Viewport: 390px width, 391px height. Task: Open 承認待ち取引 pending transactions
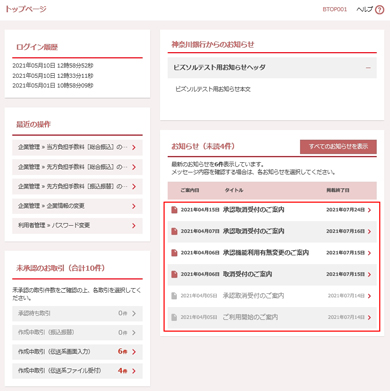pos(77,313)
